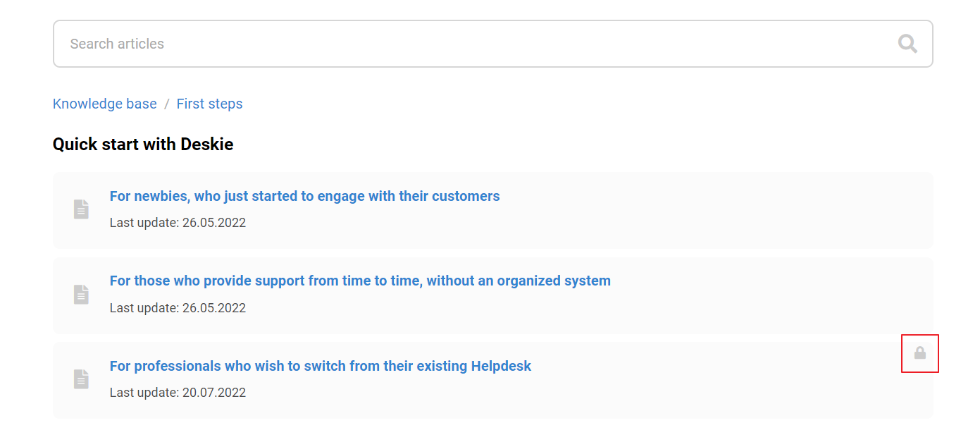This screenshot has width=980, height=442.
Task: Click the document icon beside the Helpdesk switch article
Action: (82, 379)
